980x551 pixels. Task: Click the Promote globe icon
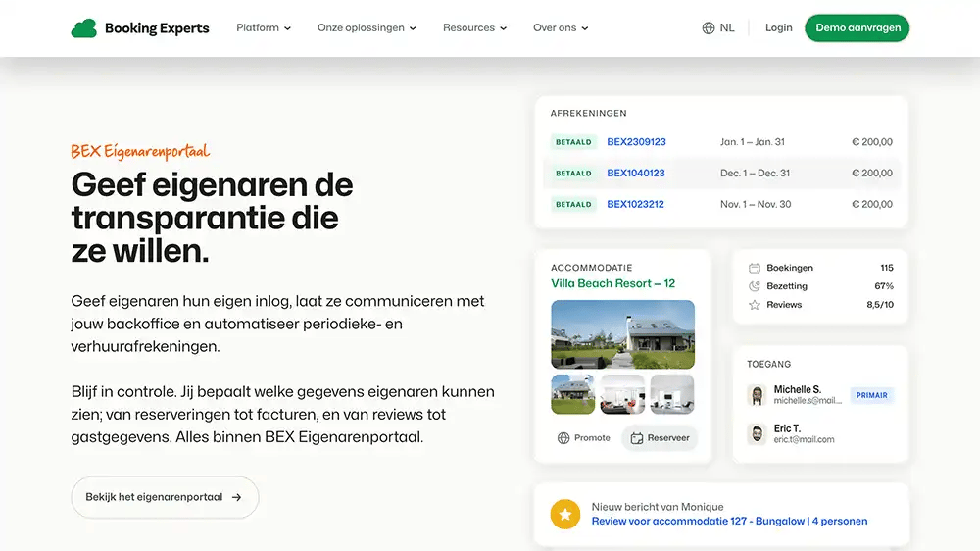pyautogui.click(x=563, y=438)
